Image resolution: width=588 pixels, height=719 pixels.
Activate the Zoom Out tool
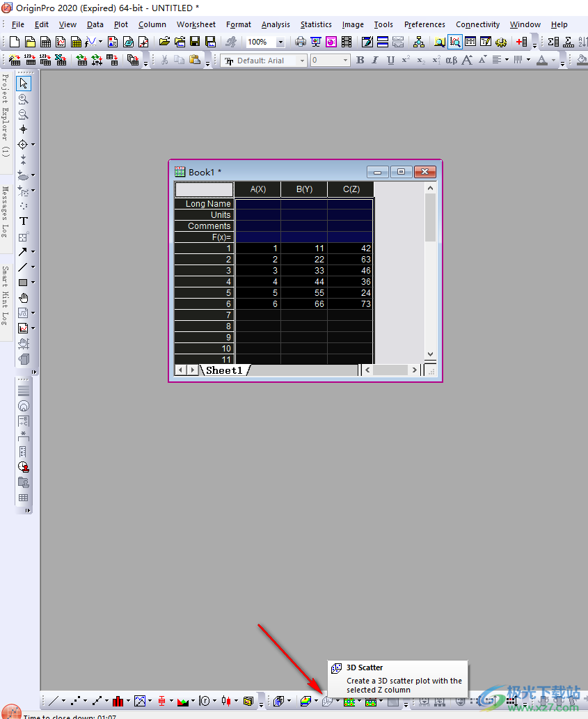tap(24, 114)
